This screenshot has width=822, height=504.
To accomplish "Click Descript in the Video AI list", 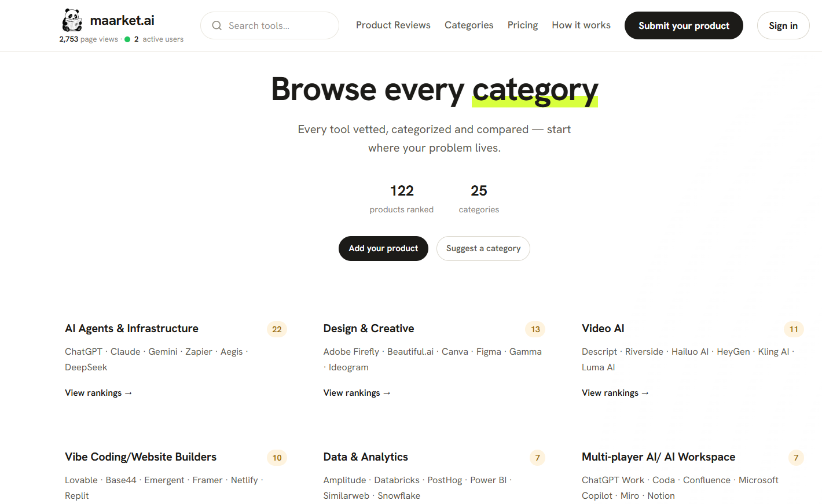I will (x=599, y=352).
